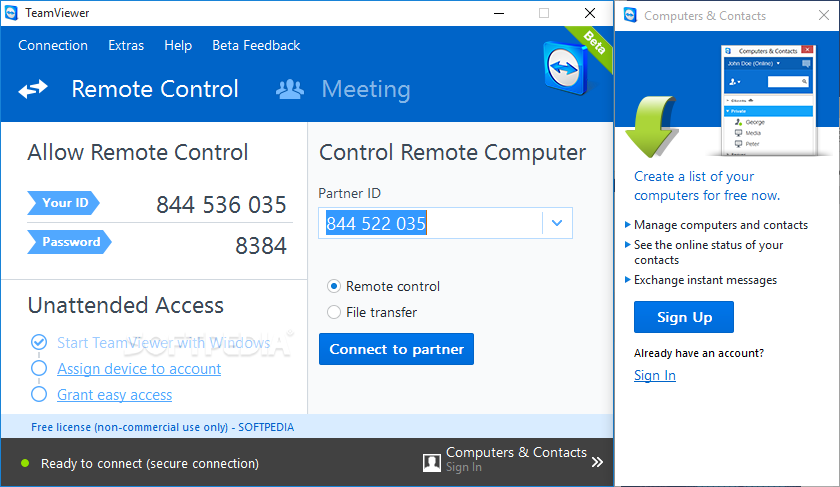Open the Help menu

178,46
